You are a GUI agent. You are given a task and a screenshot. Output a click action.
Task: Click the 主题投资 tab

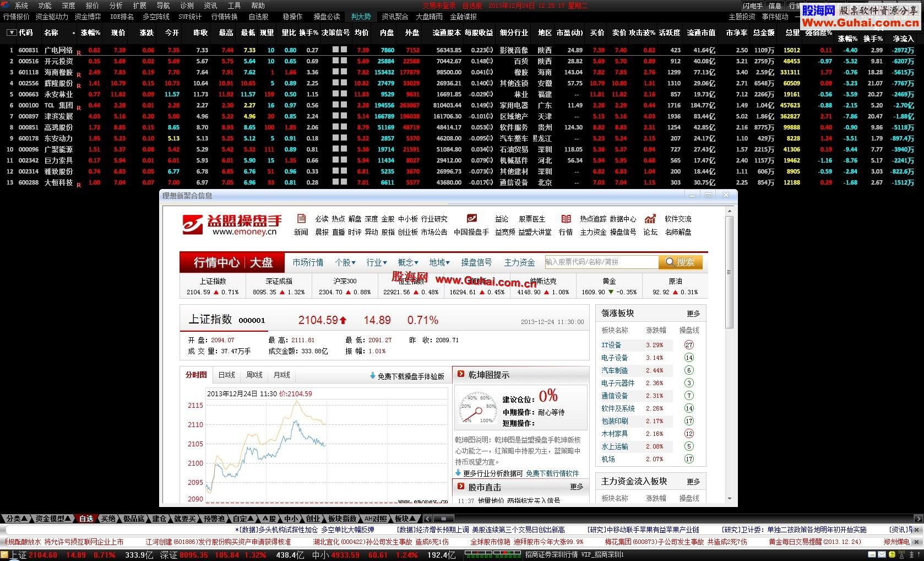click(742, 17)
